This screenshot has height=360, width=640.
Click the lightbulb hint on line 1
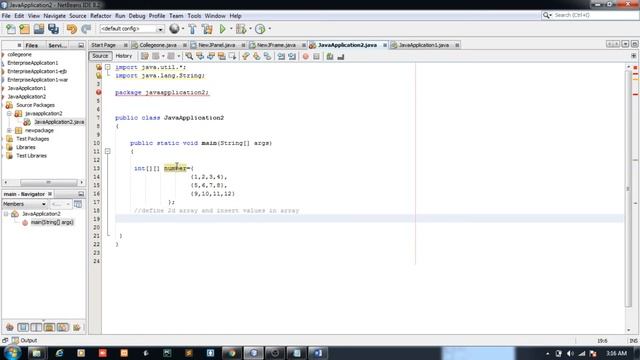click(x=98, y=67)
